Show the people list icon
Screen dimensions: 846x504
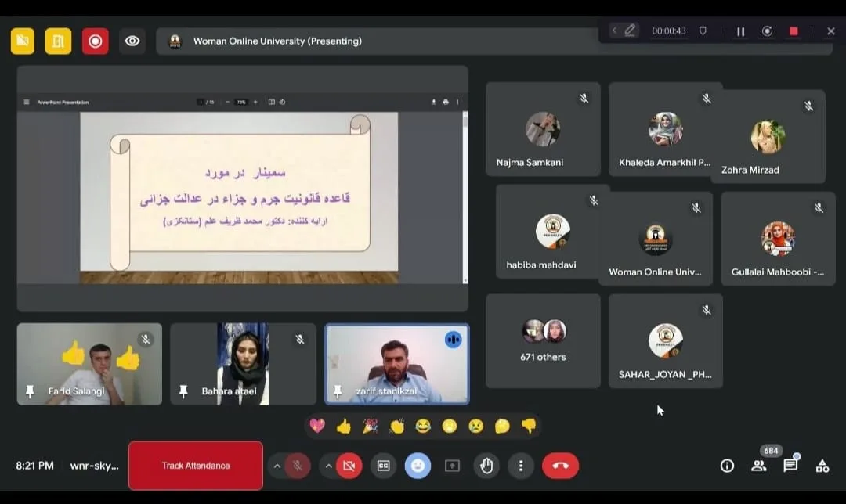click(x=758, y=466)
